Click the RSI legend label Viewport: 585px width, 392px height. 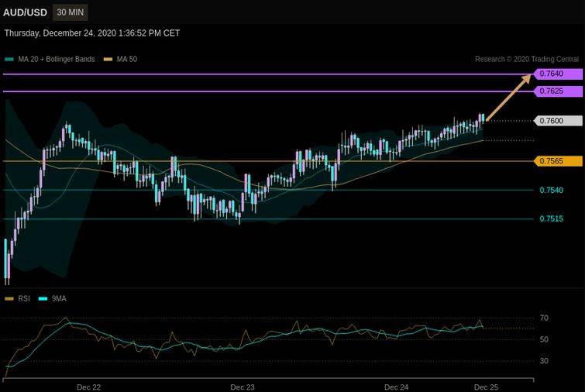click(x=24, y=299)
